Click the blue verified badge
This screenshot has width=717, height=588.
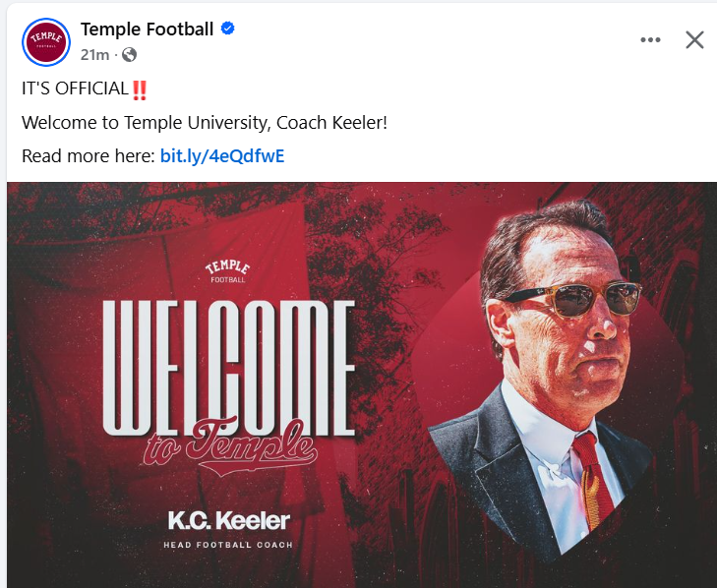tap(227, 29)
